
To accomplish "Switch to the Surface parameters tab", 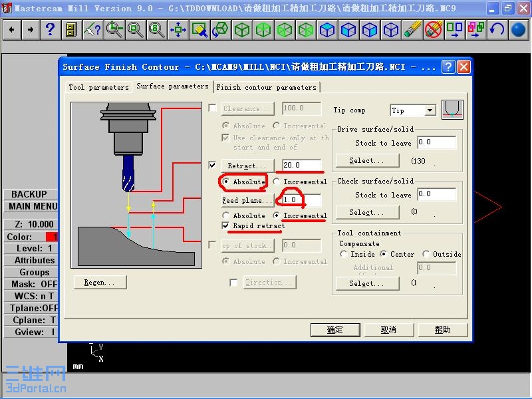I will tap(172, 86).
